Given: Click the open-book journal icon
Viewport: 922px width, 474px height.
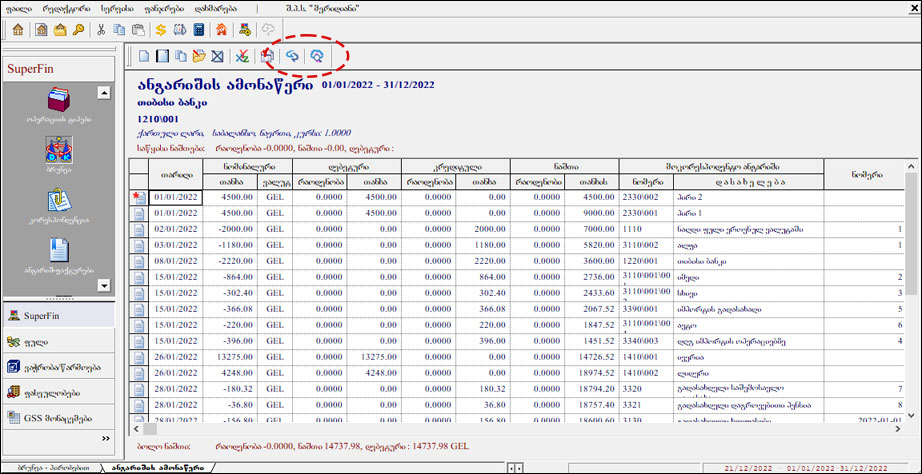Looking at the screenshot, I should pyautogui.click(x=179, y=29).
